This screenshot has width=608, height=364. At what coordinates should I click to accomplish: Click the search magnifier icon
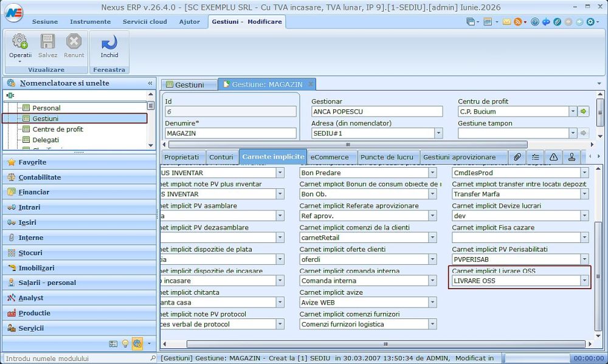153,358
